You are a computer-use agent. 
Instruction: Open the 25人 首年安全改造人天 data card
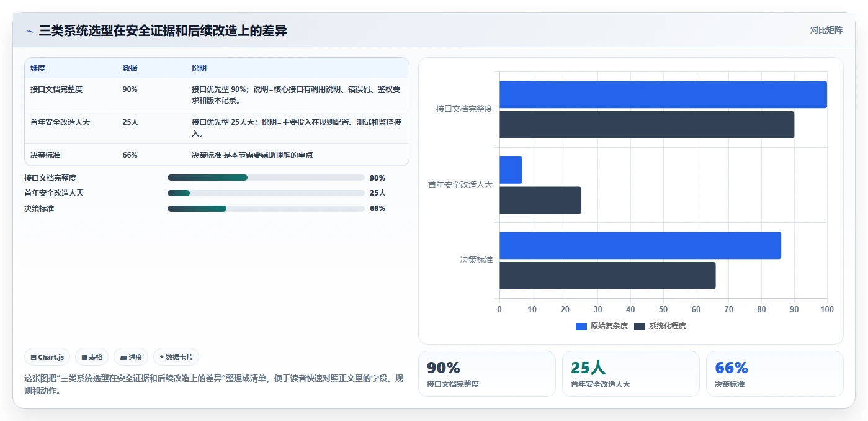(x=630, y=374)
